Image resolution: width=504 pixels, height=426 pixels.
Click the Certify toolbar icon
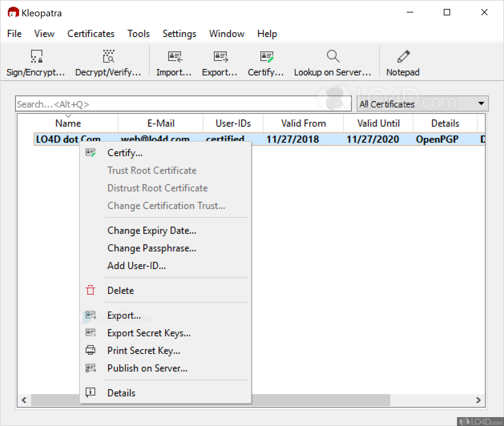(x=266, y=57)
